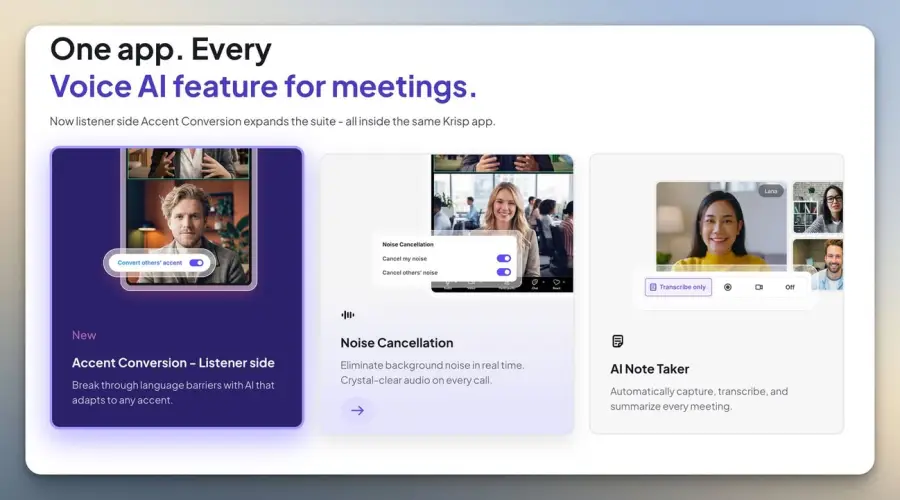Click the New label on the accent card
Image resolution: width=900 pixels, height=500 pixels.
point(84,335)
